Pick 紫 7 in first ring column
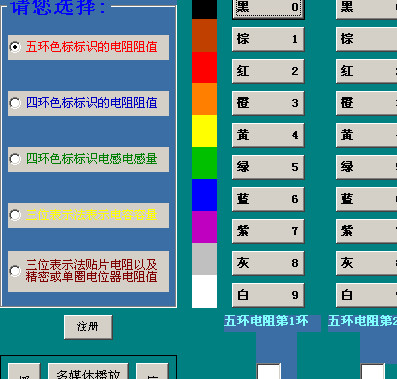 268,231
